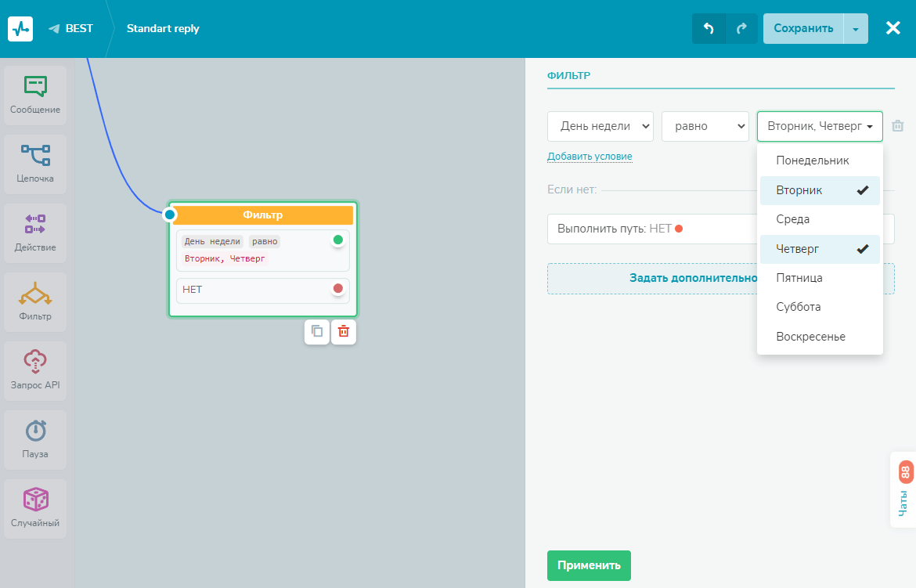Uncheck Четверг in the weekday list
This screenshot has height=588, width=916.
pos(820,249)
